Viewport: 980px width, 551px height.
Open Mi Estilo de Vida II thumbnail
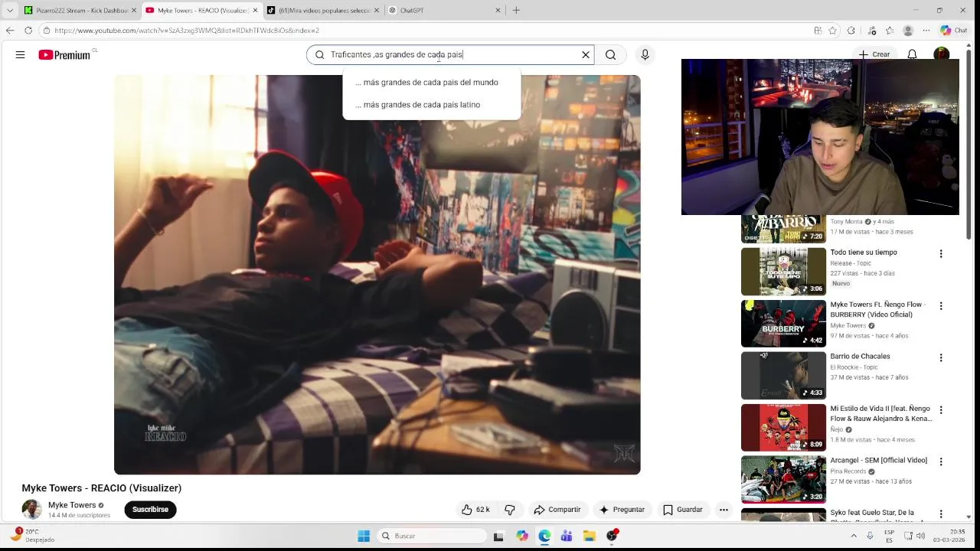[x=783, y=428]
